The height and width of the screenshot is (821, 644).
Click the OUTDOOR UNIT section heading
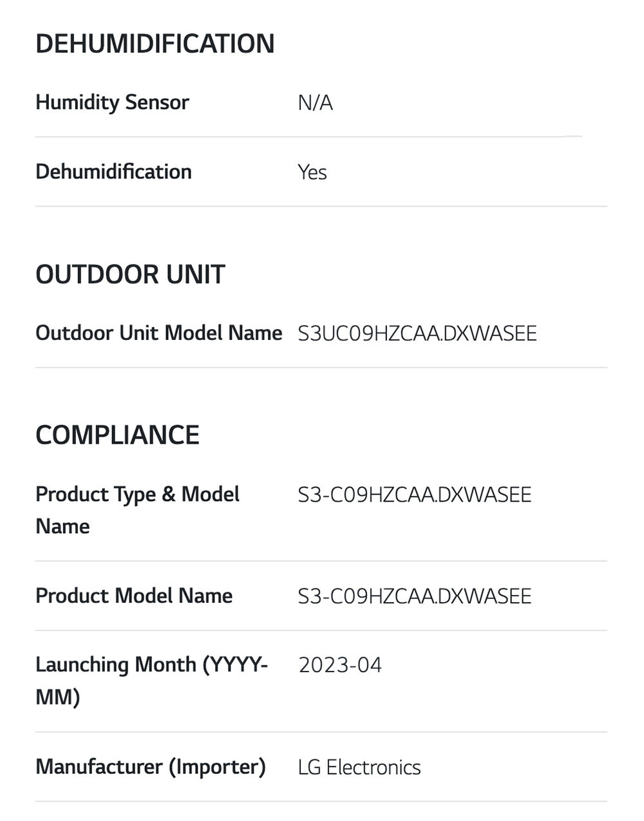(130, 274)
